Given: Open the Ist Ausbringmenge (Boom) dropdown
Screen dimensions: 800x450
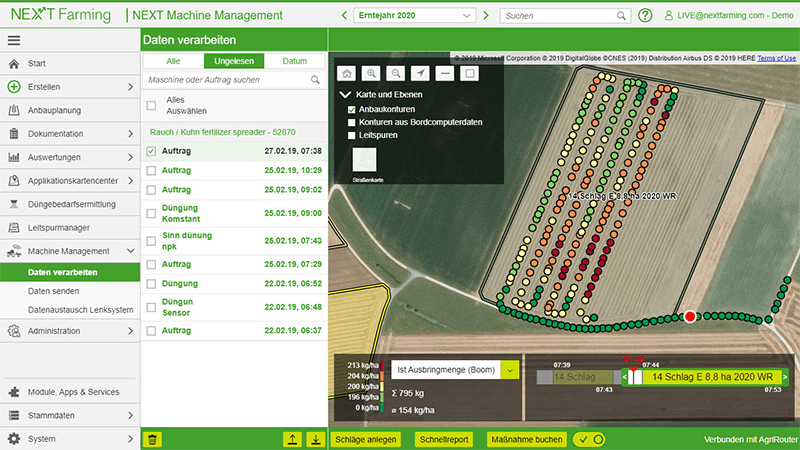Looking at the screenshot, I should coord(510,370).
